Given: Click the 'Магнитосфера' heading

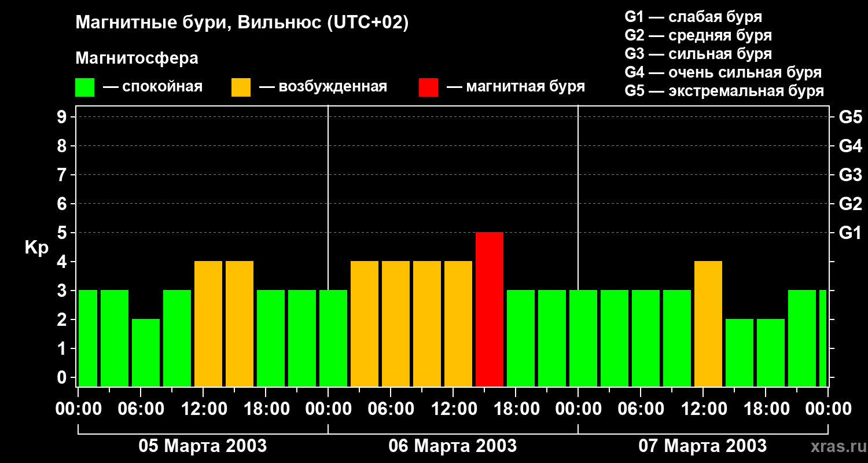Looking at the screenshot, I should coord(137,58).
